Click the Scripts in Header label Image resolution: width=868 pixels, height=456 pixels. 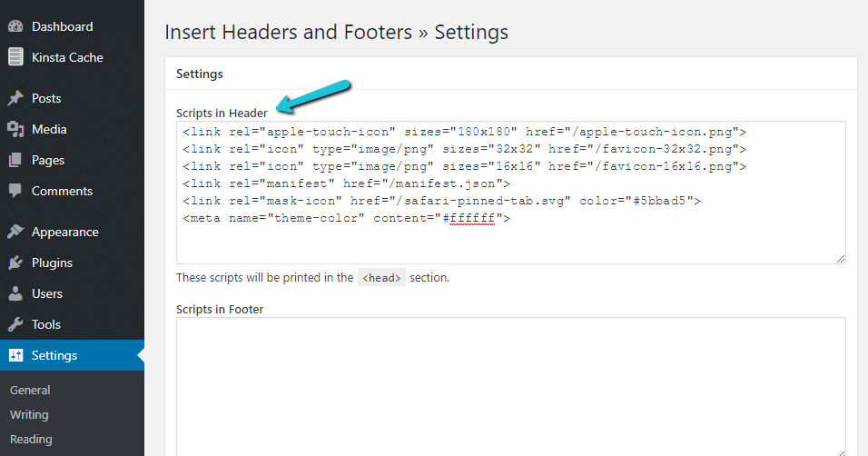pos(222,113)
